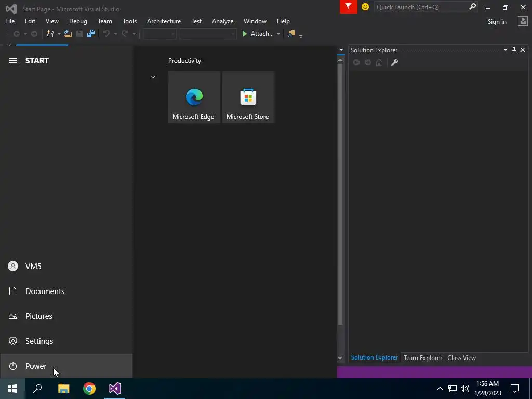Open the document tab list dropdown arrow
Screen dimensions: 532x399
tap(341, 50)
